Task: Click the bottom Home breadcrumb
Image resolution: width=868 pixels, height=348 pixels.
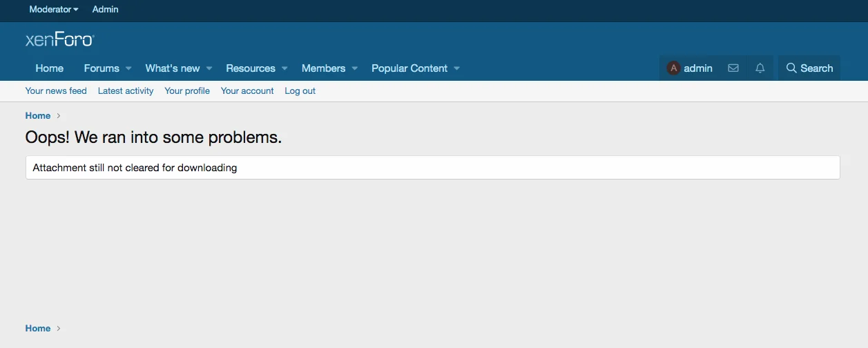Action: click(38, 329)
